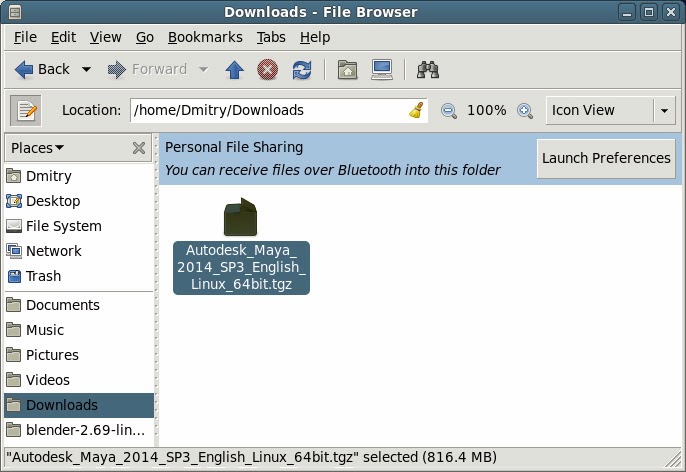Open the Back history dropdown arrow
The height and width of the screenshot is (472, 686).
(86, 70)
